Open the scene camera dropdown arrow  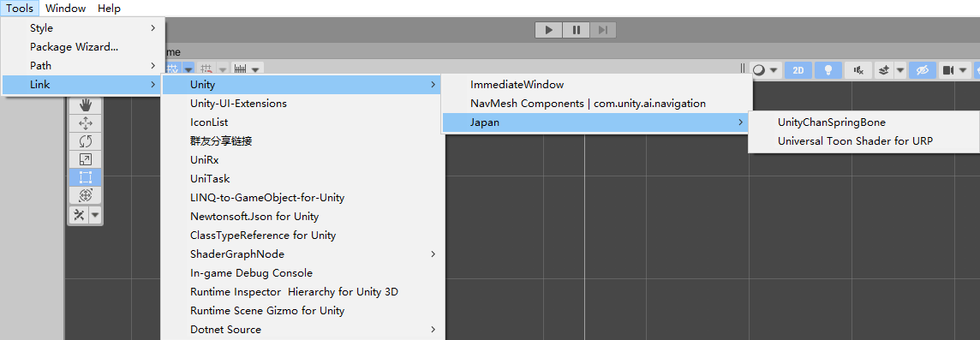(963, 70)
